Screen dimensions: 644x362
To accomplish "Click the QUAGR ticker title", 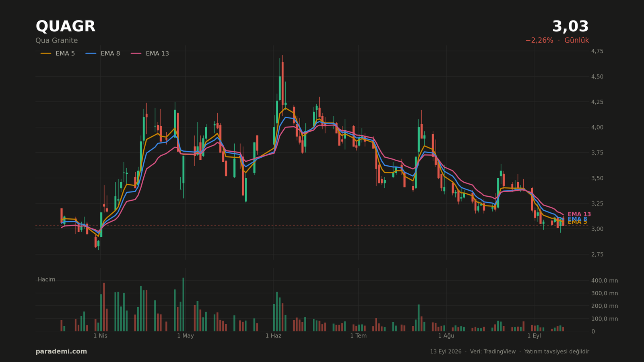I will pos(66,27).
